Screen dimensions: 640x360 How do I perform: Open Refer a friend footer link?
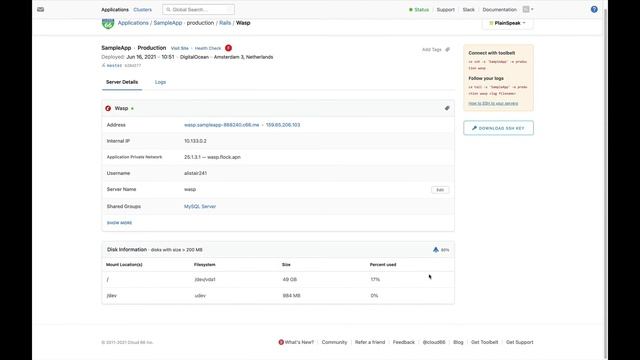[370, 342]
